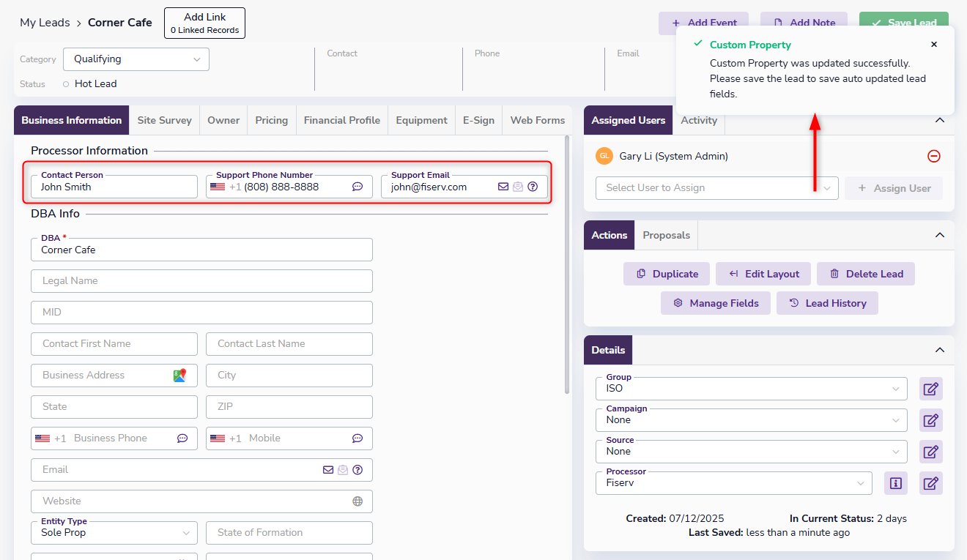This screenshot has height=560, width=967.
Task: Click the Add Link button
Action: click(204, 23)
